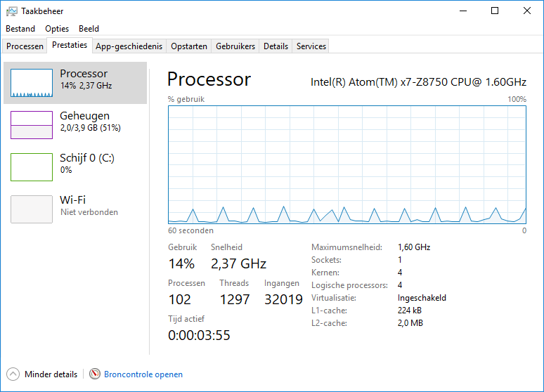The width and height of the screenshot is (544, 392).
Task: Switch to the Processen tab
Action: (x=25, y=46)
